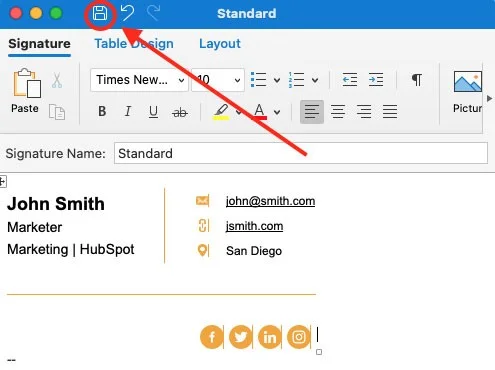Open the Layout tab
The height and width of the screenshot is (370, 495).
point(220,44)
